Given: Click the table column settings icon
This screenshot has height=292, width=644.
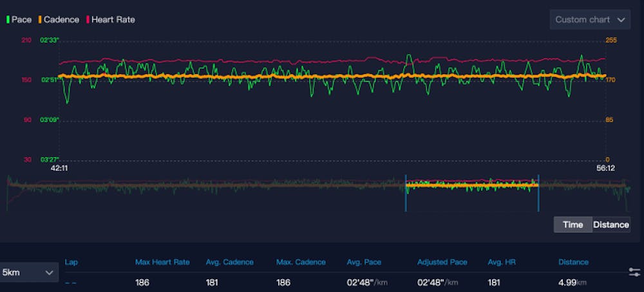Looking at the screenshot, I should 634,272.
